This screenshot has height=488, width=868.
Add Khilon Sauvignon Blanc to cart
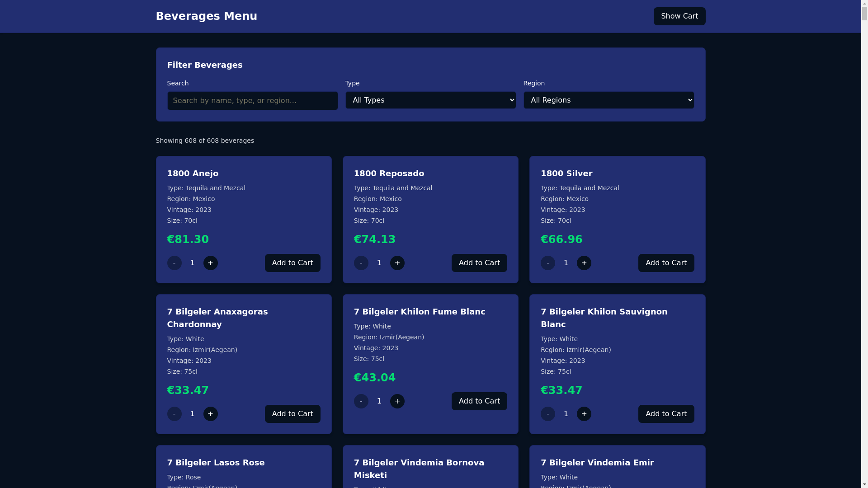tap(666, 414)
